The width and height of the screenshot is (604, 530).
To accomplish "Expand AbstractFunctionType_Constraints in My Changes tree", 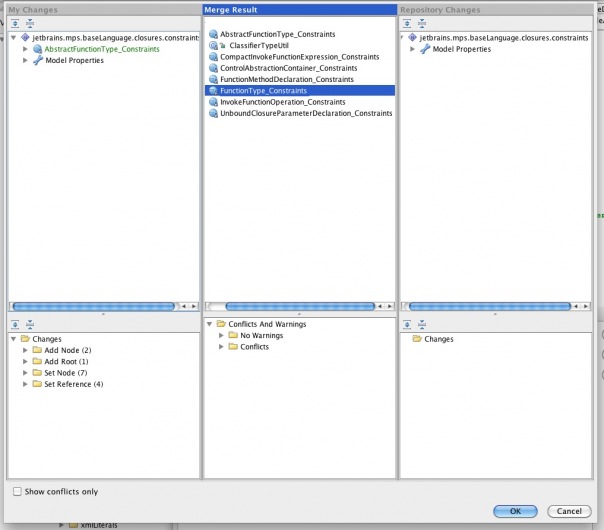I will click(x=25, y=49).
